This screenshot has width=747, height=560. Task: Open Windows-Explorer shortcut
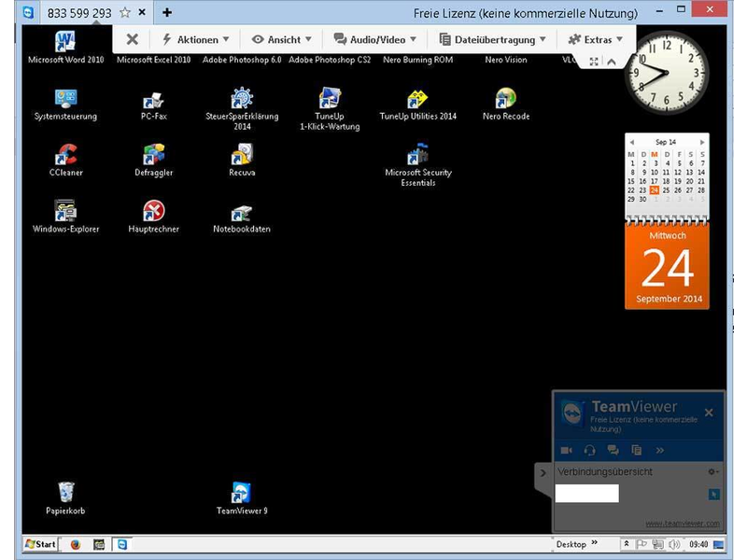[65, 217]
